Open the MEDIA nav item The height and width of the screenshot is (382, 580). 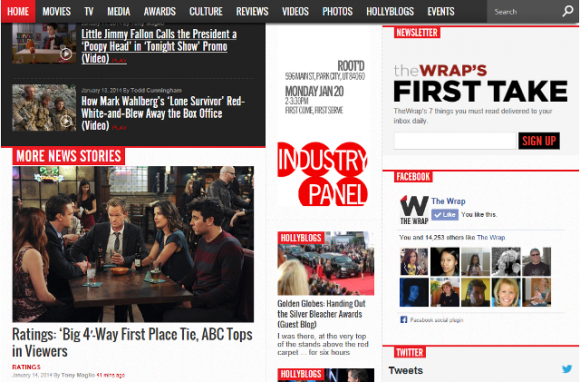pyautogui.click(x=119, y=11)
